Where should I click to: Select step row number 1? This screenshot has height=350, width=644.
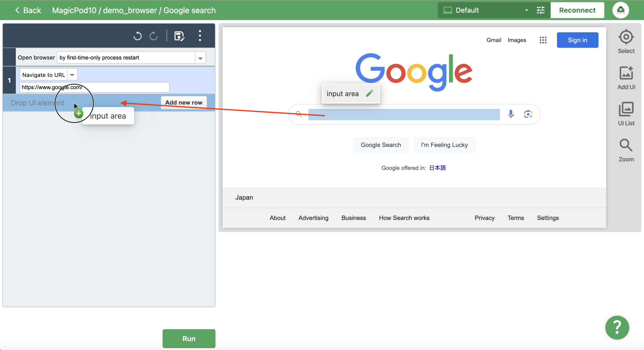9,80
